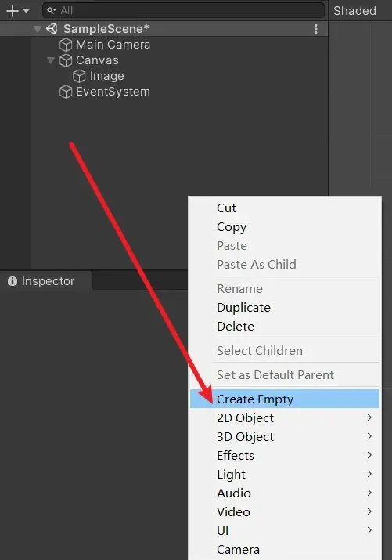This screenshot has width=392, height=560.
Task: Collapse the Canvas disclosure triangle
Action: [51, 60]
